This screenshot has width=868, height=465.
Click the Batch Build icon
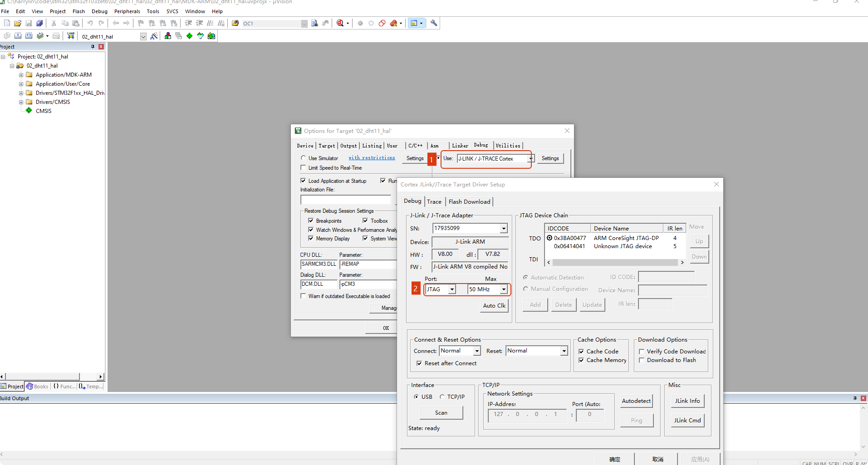[40, 36]
